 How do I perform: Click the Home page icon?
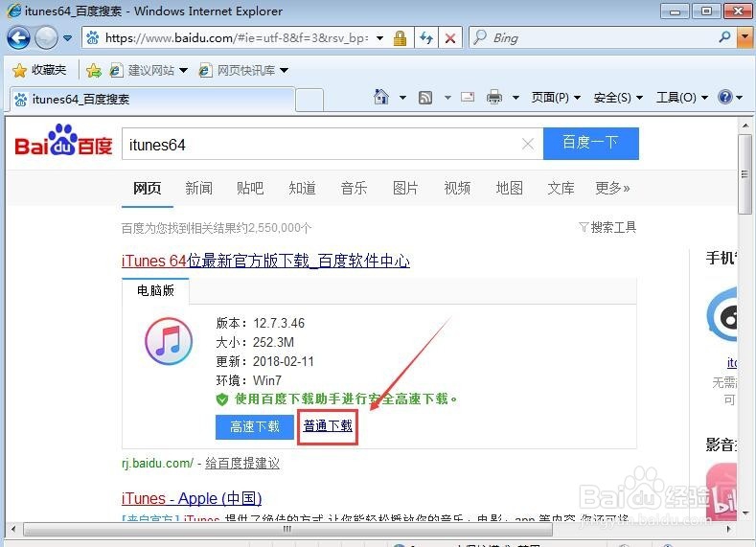pos(381,97)
